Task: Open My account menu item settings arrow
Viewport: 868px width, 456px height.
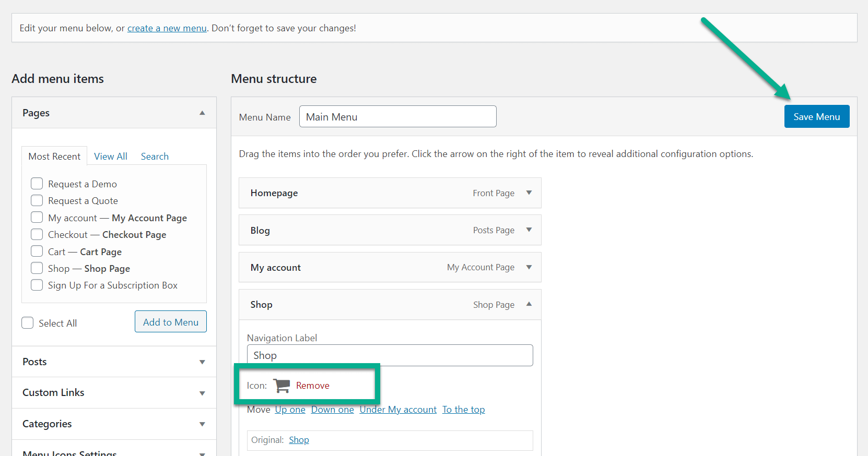Action: click(529, 267)
